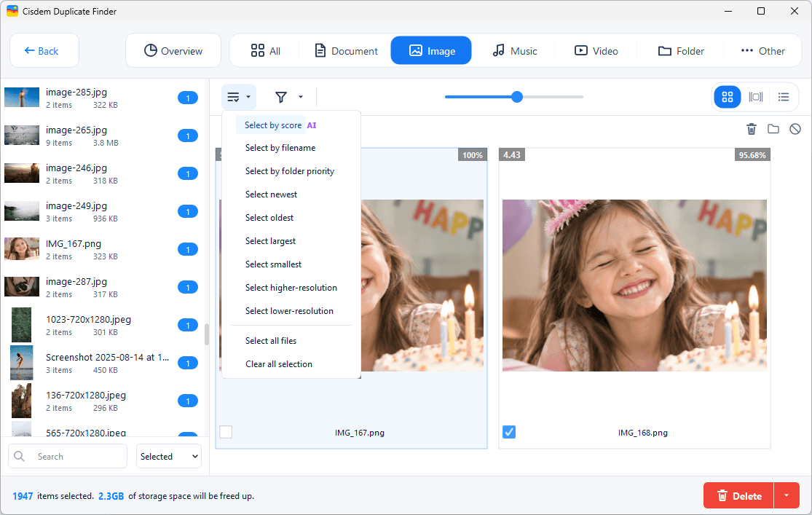
Task: Click the blue badge beside image-285.jpg
Action: pyautogui.click(x=187, y=98)
